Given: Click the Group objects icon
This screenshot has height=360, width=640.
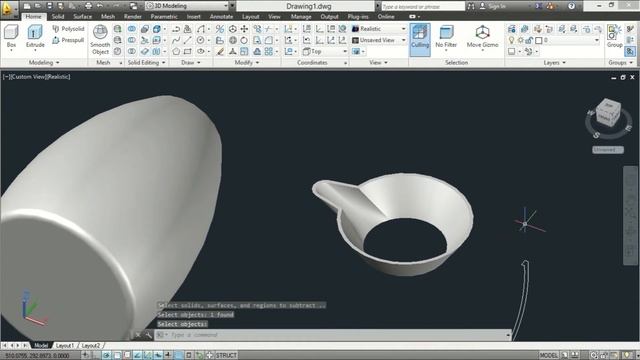Looking at the screenshot, I should point(614,36).
